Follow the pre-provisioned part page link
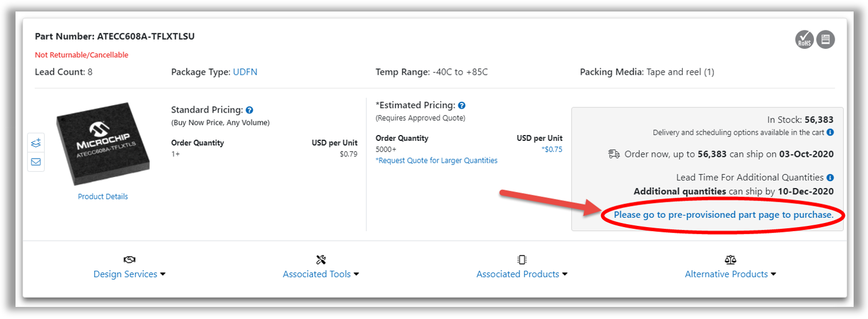 tap(723, 215)
